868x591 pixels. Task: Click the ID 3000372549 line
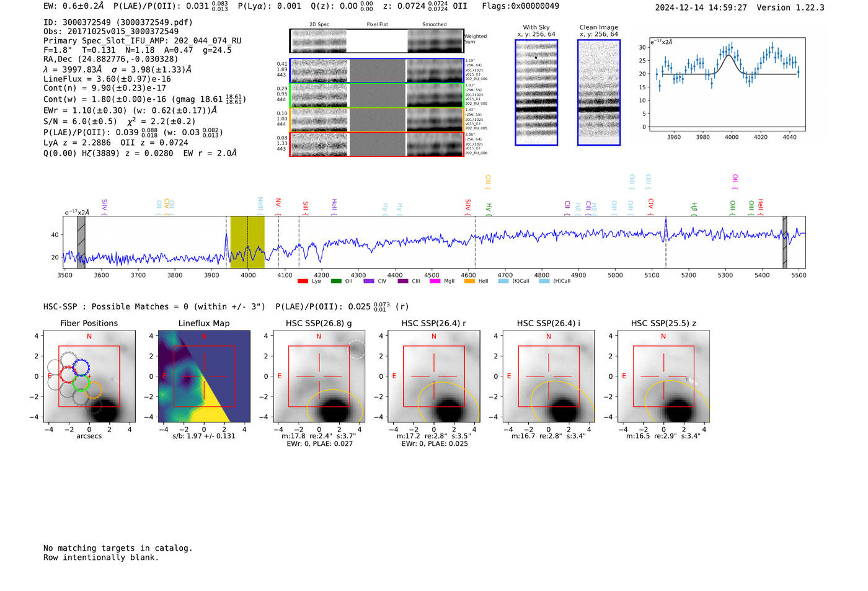(118, 22)
